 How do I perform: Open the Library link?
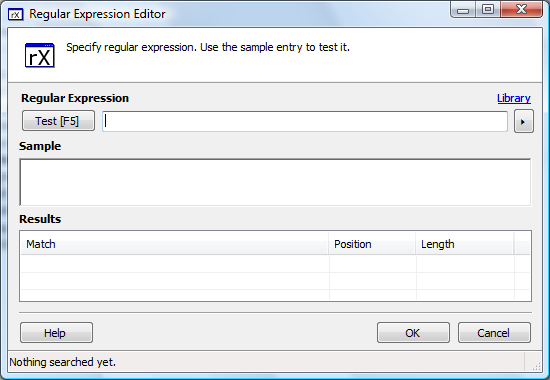coord(514,98)
